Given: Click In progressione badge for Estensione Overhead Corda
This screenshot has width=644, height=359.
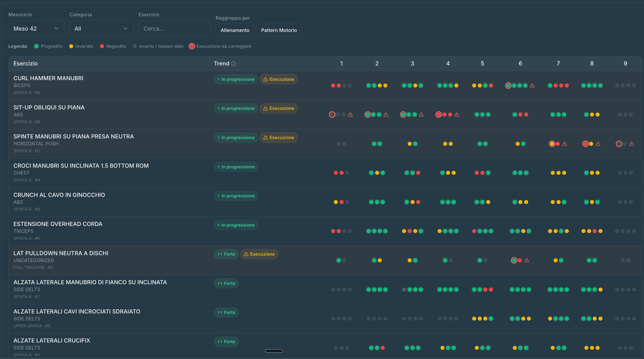Looking at the screenshot, I should click(236, 225).
